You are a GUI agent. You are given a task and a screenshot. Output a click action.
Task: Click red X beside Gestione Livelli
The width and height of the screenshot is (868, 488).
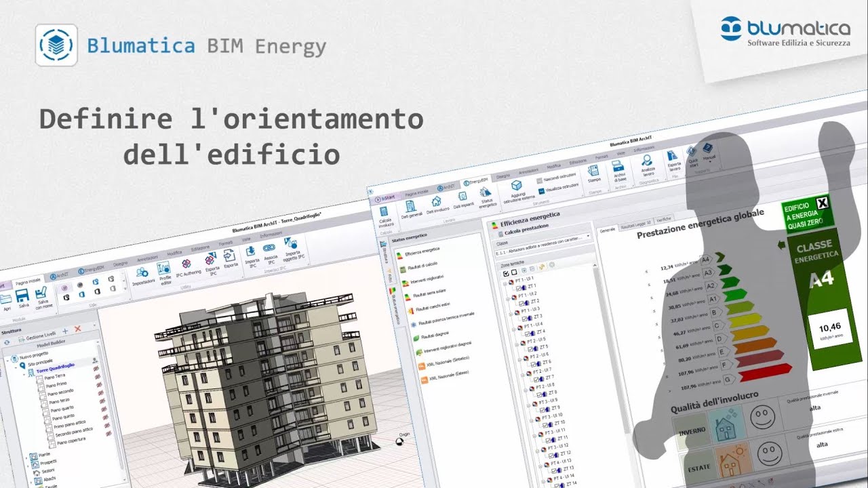click(x=77, y=329)
